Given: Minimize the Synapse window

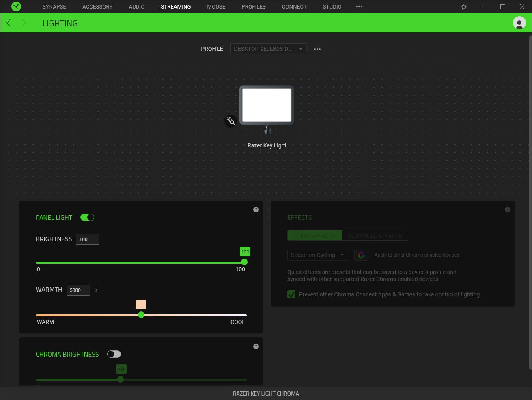Looking at the screenshot, I should [x=483, y=7].
